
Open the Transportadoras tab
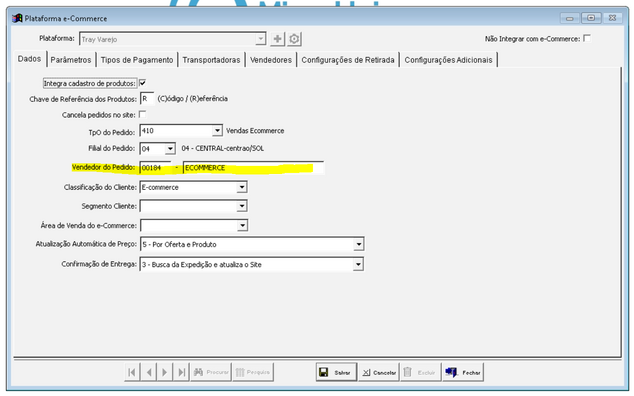211,60
